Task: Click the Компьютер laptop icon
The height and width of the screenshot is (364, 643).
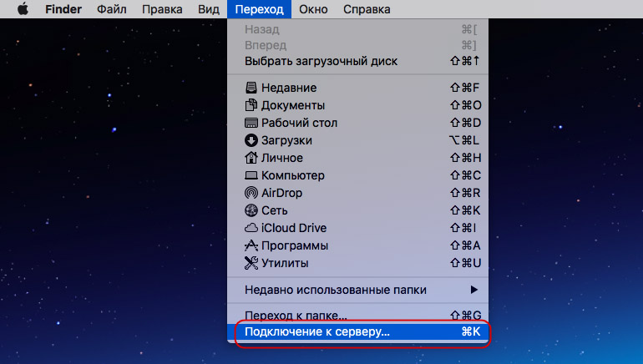Action: (251, 175)
